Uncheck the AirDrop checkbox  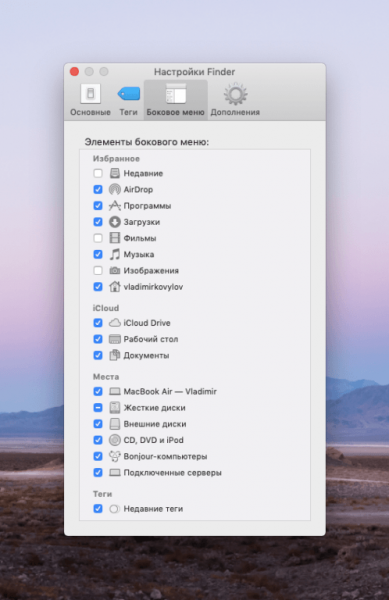(x=98, y=189)
